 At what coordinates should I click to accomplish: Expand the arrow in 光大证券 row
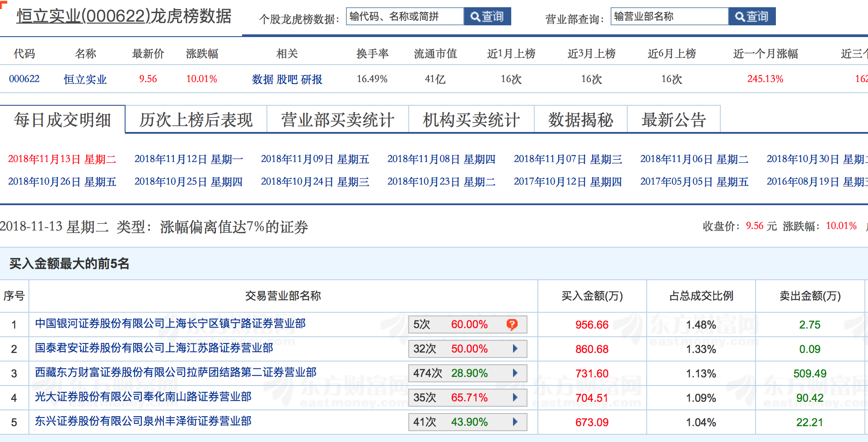click(x=515, y=398)
